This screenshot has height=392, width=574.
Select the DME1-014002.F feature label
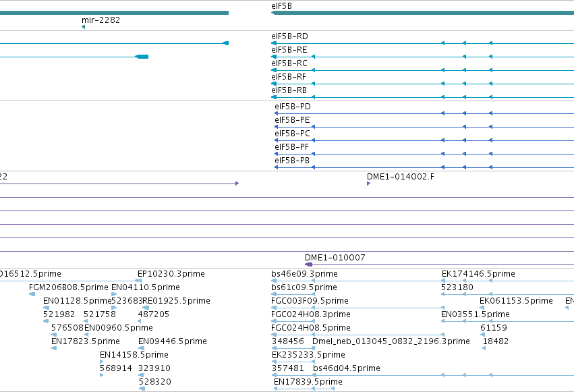401,177
